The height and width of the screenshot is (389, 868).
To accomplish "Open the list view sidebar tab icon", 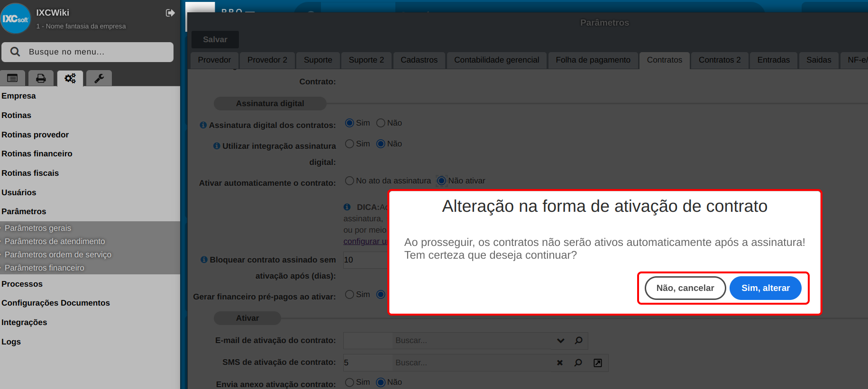I will (x=12, y=78).
